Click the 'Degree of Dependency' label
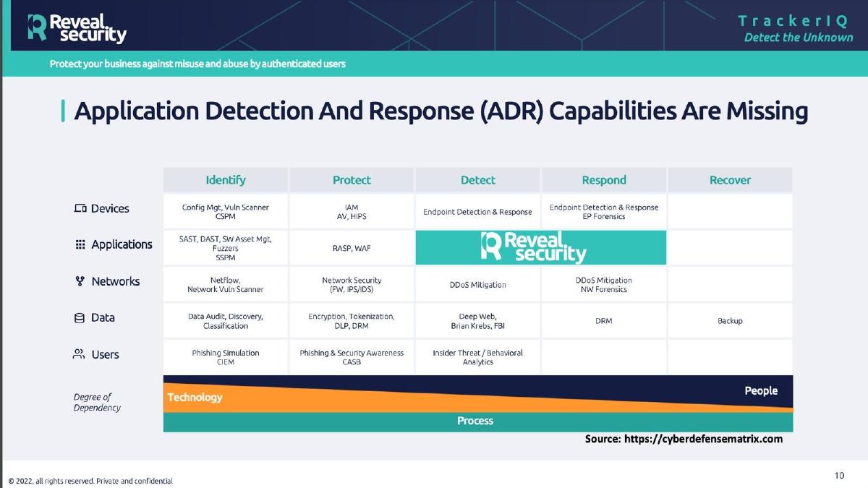This screenshot has height=488, width=868. 97,403
